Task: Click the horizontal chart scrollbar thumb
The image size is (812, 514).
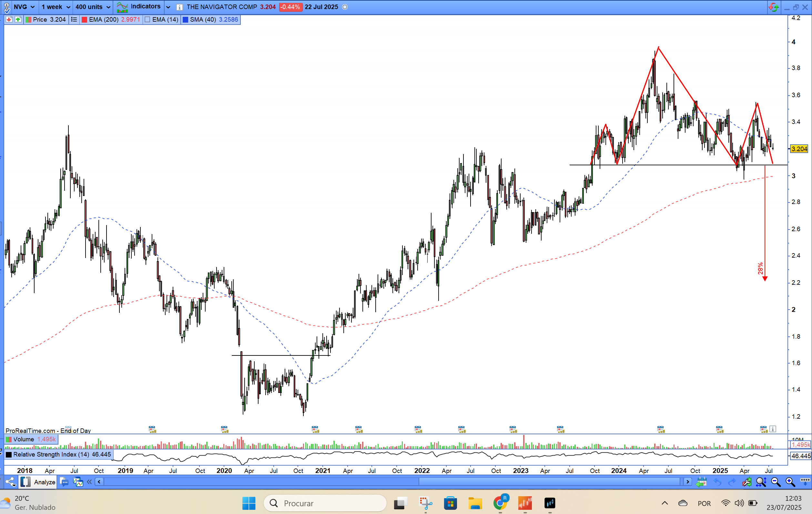Action: click(550, 482)
